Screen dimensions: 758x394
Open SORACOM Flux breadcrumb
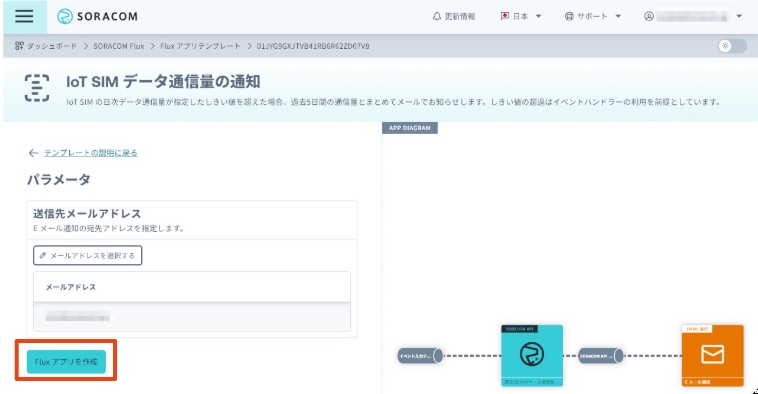[118, 46]
